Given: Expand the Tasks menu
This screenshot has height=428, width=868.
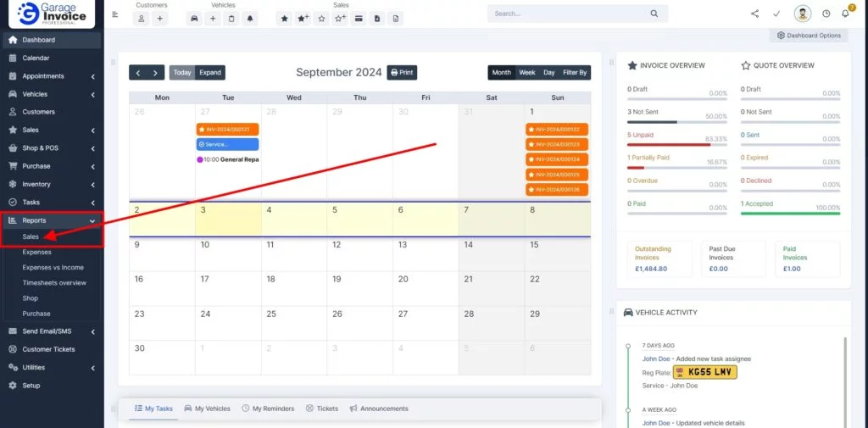Looking at the screenshot, I should 52,202.
